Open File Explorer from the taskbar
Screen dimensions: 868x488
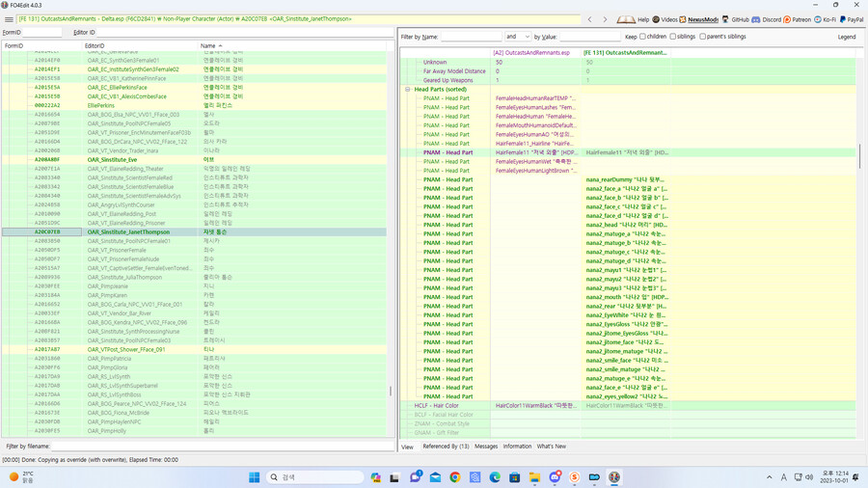tap(534, 477)
